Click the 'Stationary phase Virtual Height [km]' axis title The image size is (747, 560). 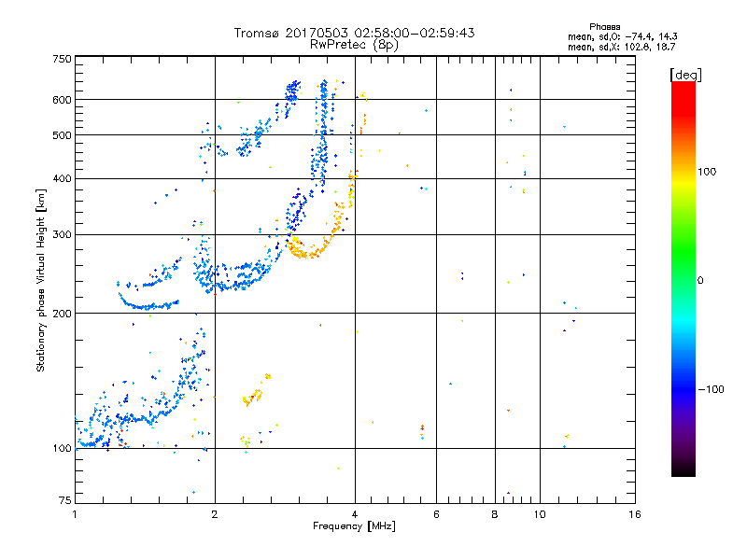pos(40,280)
